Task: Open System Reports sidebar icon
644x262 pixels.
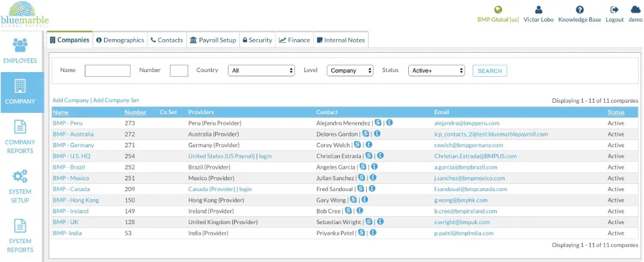Action: [x=20, y=226]
